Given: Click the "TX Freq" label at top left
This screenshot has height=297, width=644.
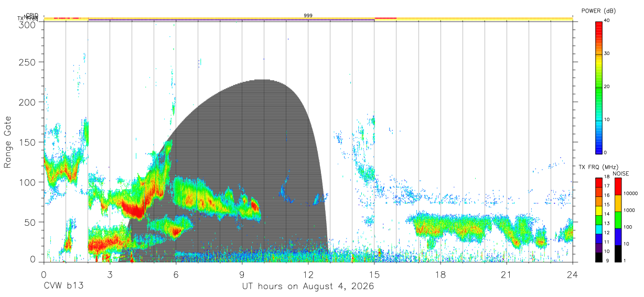Looking at the screenshot, I should 28,19.
